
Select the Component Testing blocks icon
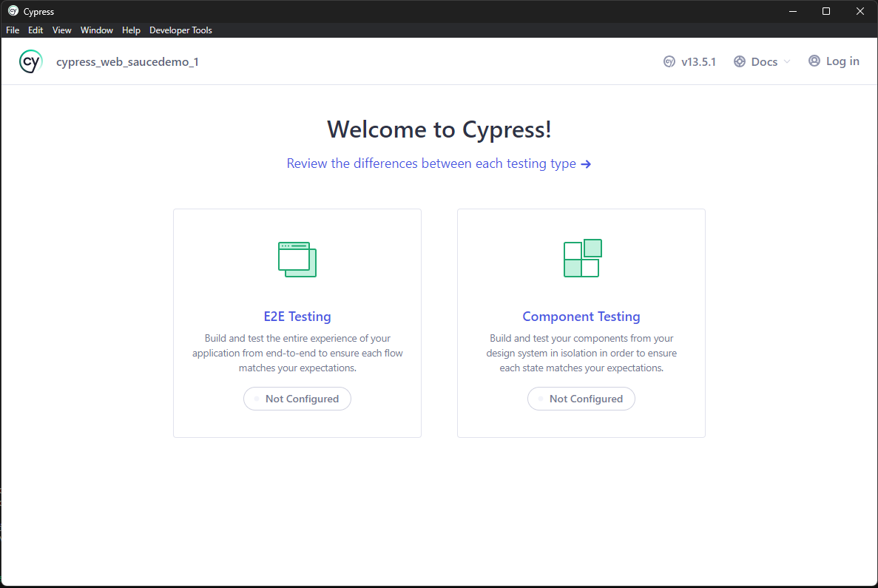click(581, 259)
